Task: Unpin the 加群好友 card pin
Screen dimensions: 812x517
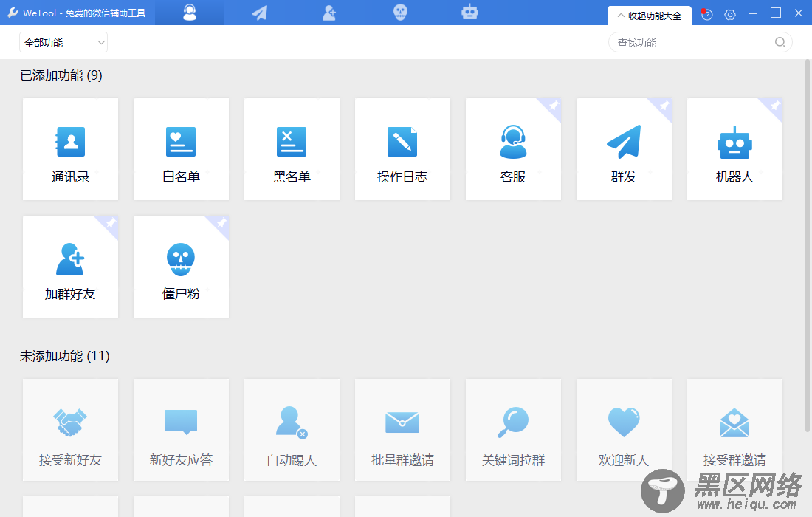Action: click(110, 224)
